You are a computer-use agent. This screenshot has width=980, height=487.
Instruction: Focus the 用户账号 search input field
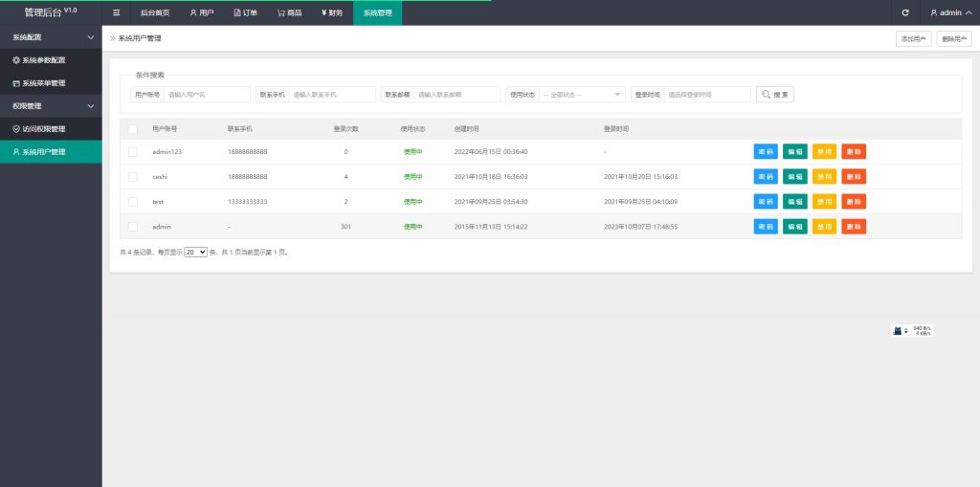coord(207,95)
